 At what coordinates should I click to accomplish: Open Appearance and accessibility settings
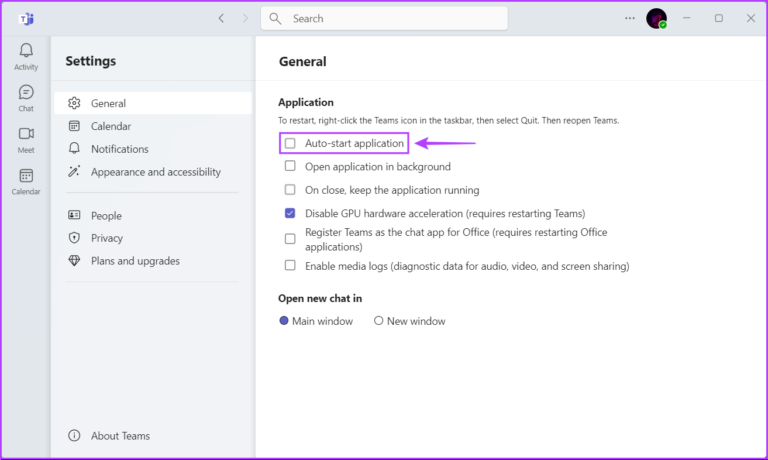pyautogui.click(x=153, y=171)
